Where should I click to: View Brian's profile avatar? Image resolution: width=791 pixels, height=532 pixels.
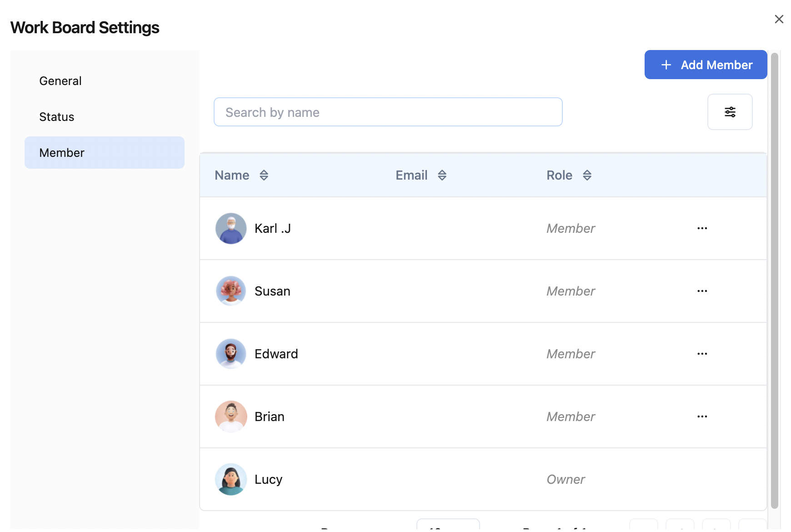(x=230, y=417)
